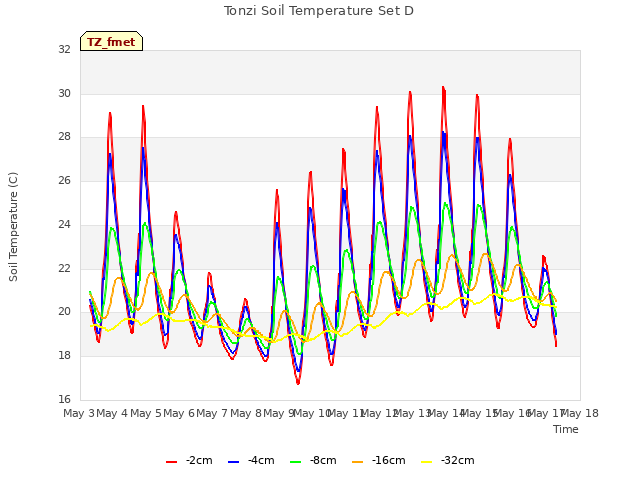Click the TZ_fmet annotation box
The height and width of the screenshot is (480, 640).
pyautogui.click(x=111, y=41)
